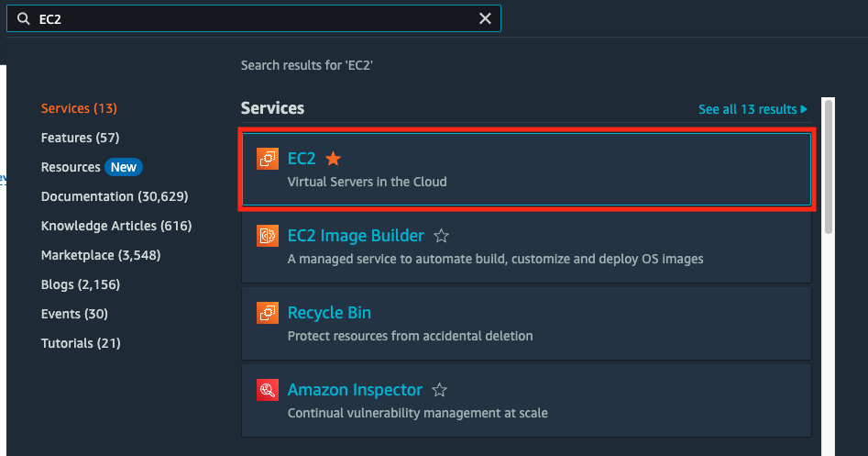This screenshot has width=868, height=456.
Task: Unfavorite EC2 using the orange star
Action: click(x=334, y=159)
